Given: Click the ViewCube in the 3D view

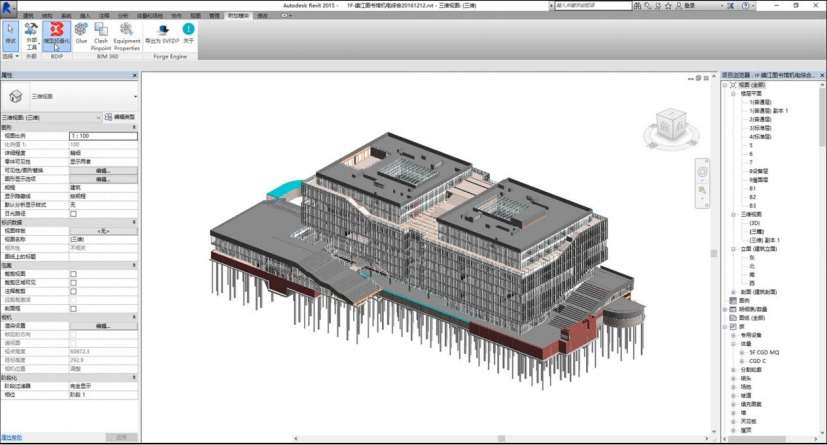Looking at the screenshot, I should pos(671,125).
